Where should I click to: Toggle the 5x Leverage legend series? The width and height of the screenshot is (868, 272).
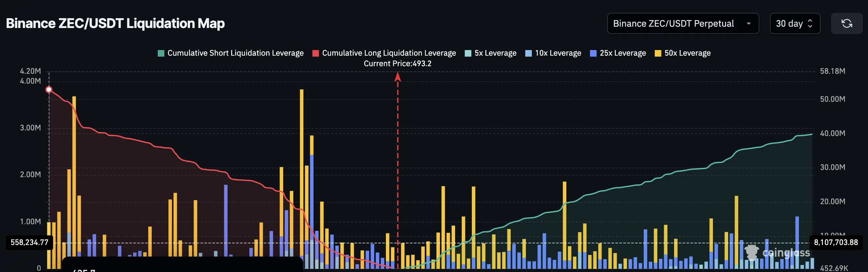tap(491, 53)
